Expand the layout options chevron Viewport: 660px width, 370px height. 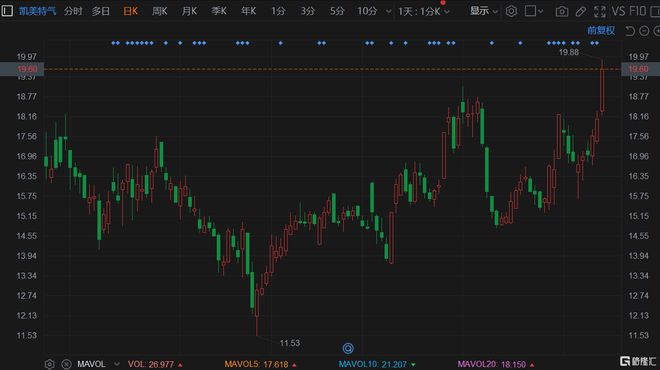click(x=541, y=11)
